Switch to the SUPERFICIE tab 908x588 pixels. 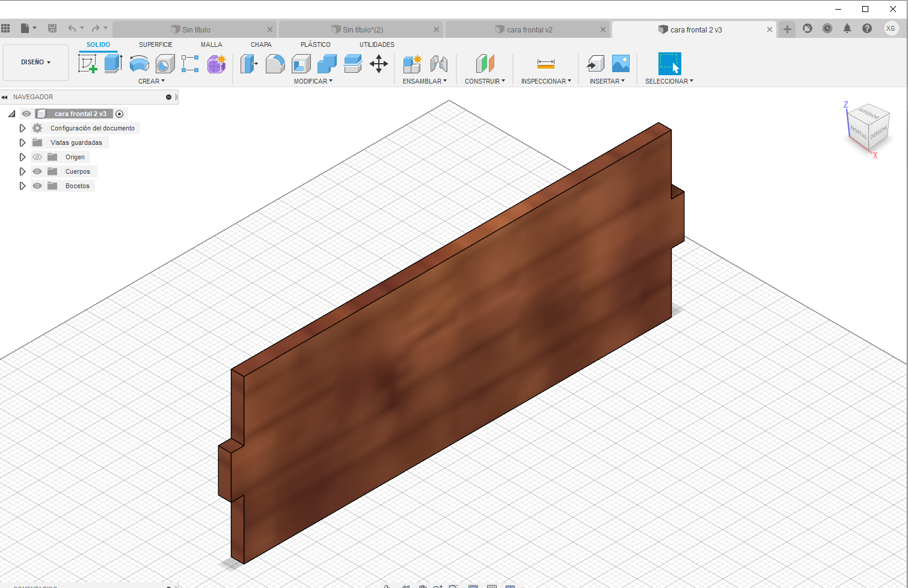156,44
